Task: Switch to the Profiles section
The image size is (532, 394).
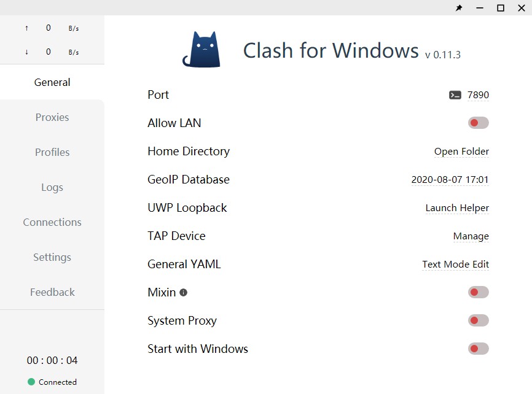Action: click(52, 152)
